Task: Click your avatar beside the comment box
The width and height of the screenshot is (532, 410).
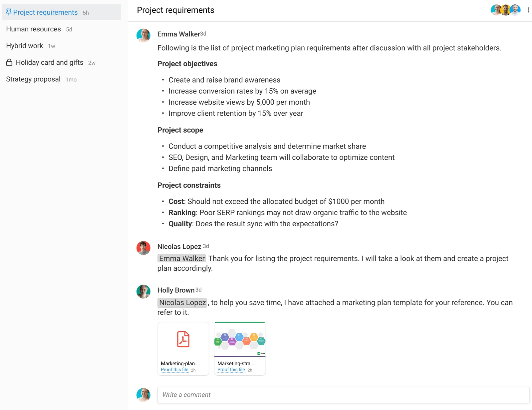Action: tap(143, 395)
